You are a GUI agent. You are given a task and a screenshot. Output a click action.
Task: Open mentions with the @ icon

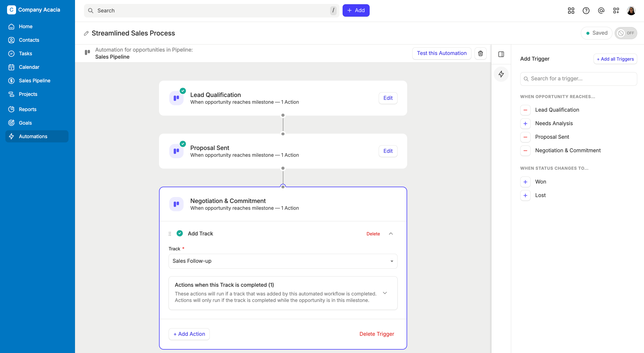(601, 11)
